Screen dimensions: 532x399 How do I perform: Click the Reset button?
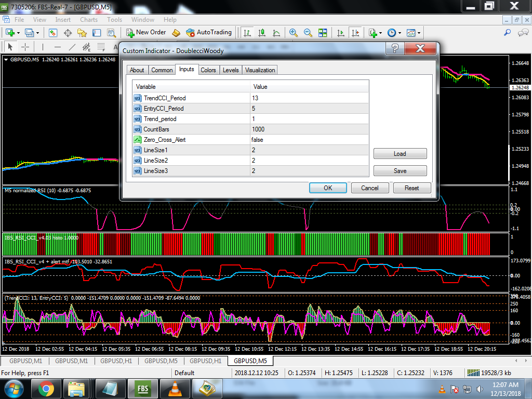click(x=412, y=188)
